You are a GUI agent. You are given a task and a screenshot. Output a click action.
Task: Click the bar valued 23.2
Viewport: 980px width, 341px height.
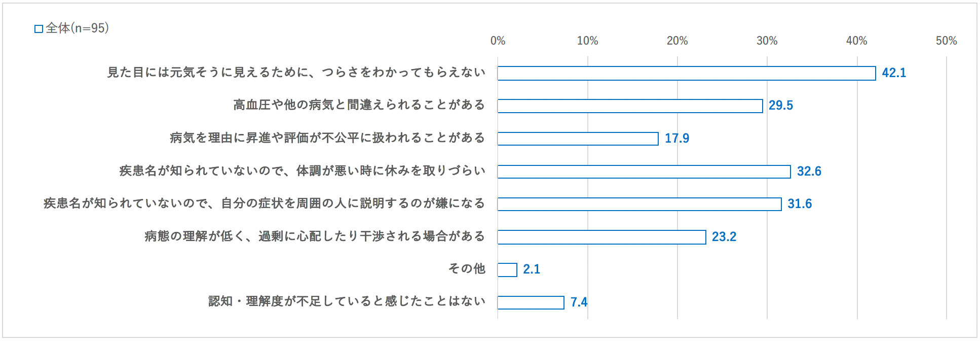pos(601,237)
